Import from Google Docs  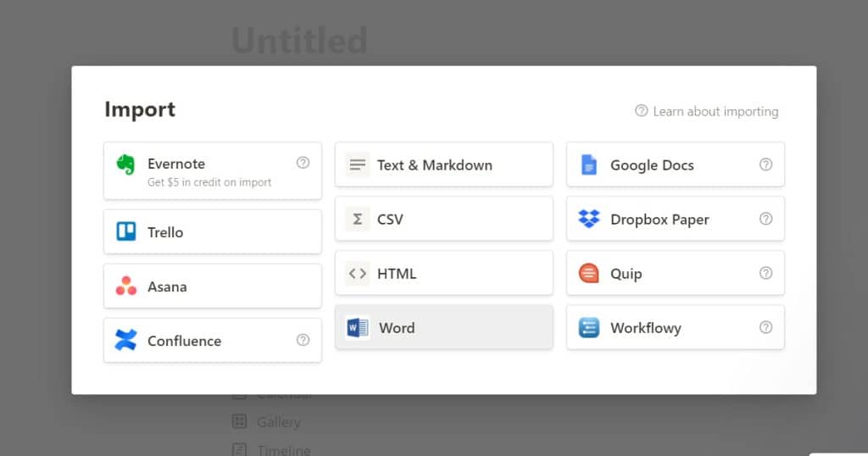click(x=676, y=164)
